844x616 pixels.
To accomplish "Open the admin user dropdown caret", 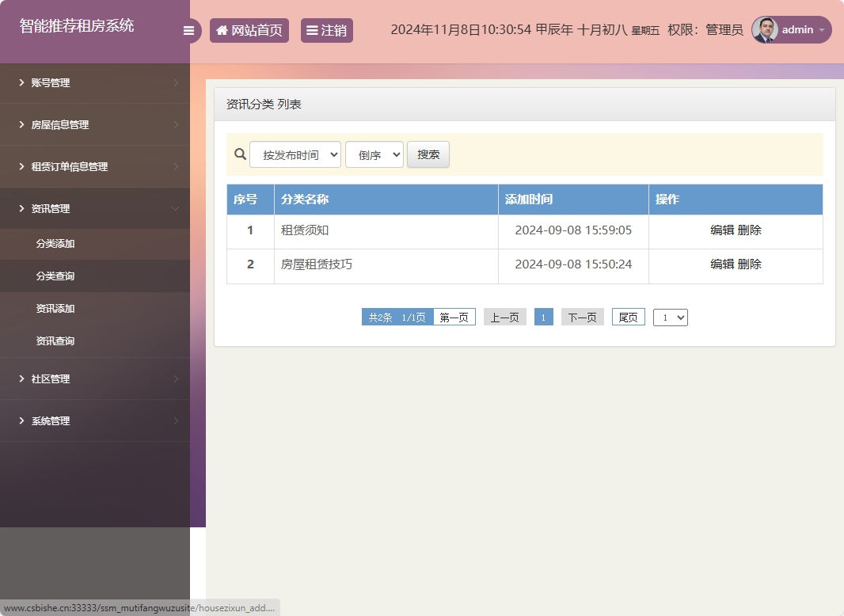I will click(x=822, y=30).
